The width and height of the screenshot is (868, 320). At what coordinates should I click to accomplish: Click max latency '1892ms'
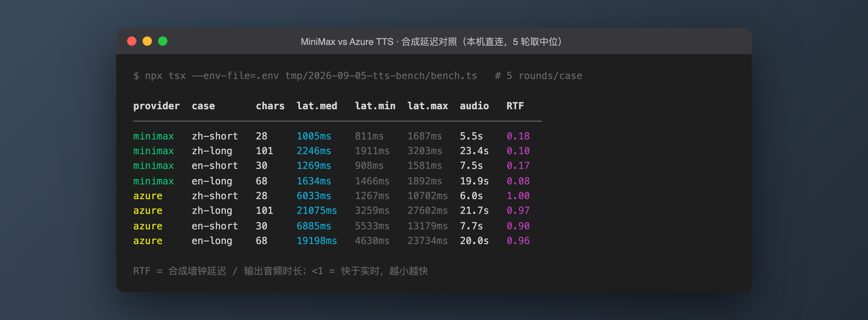click(x=425, y=181)
